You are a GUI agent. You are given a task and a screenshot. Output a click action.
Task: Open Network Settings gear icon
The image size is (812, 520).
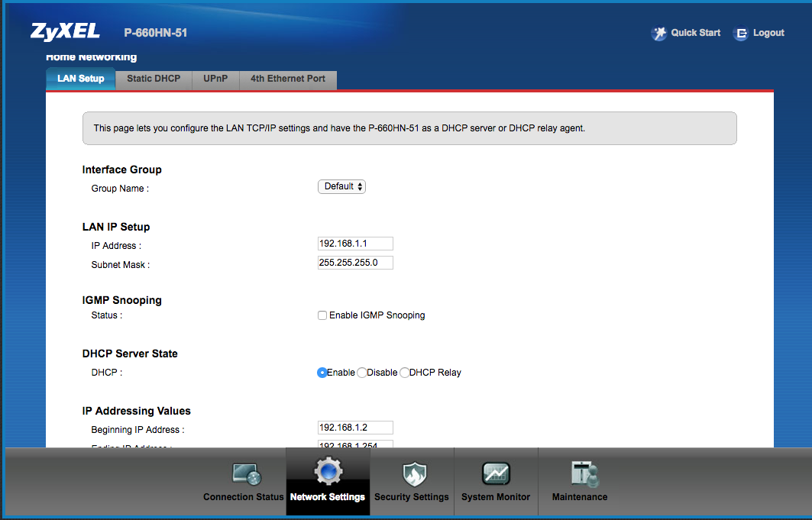tap(328, 472)
